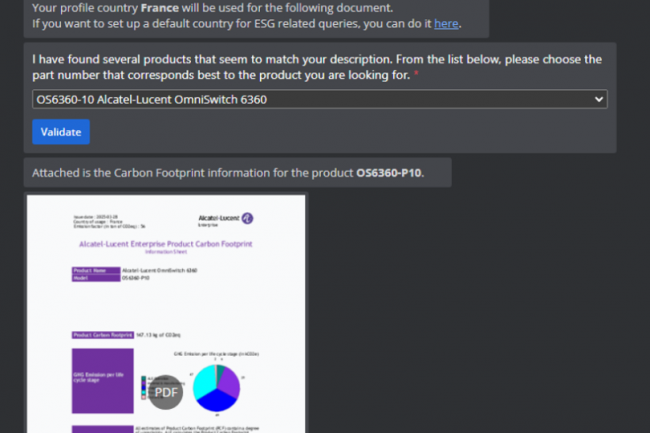
Task: Click the Alcatel-Lucent logo in the PDF preview
Action: click(221, 218)
